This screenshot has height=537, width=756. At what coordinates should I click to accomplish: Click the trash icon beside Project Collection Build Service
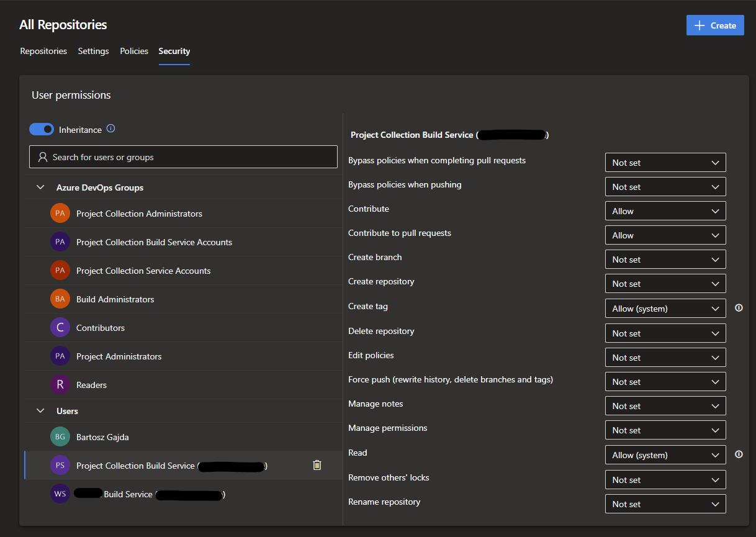tap(317, 465)
